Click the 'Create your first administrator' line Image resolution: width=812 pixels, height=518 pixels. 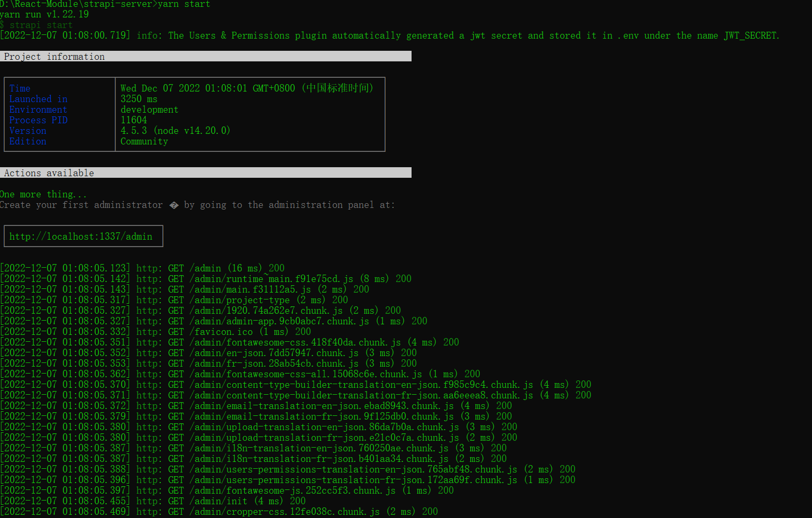coord(197,205)
